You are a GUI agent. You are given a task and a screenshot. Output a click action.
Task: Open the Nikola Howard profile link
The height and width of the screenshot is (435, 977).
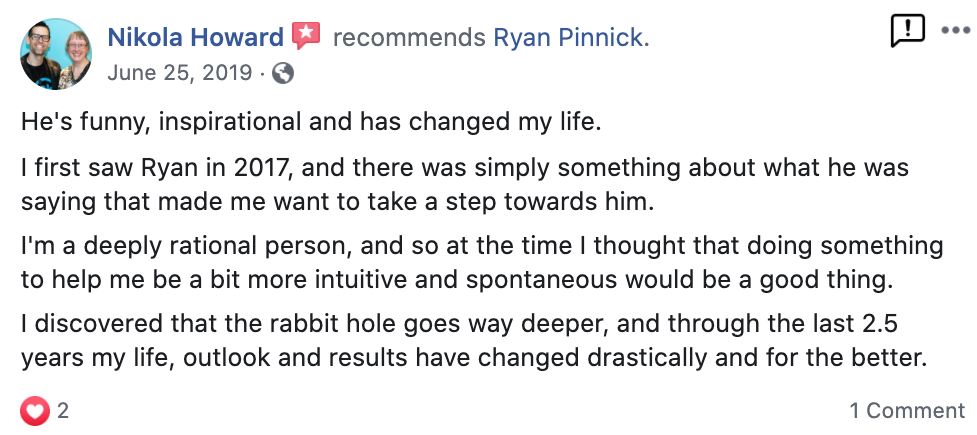point(196,38)
